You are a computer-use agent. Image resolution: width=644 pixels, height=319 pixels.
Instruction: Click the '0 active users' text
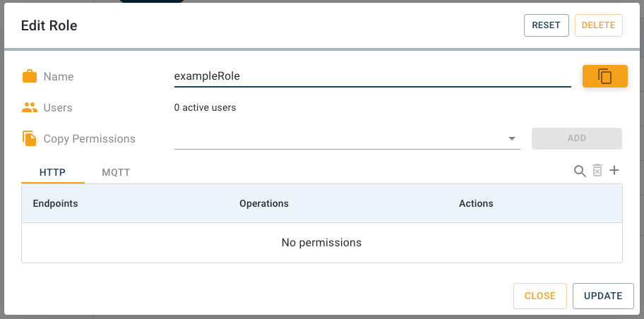coord(205,108)
